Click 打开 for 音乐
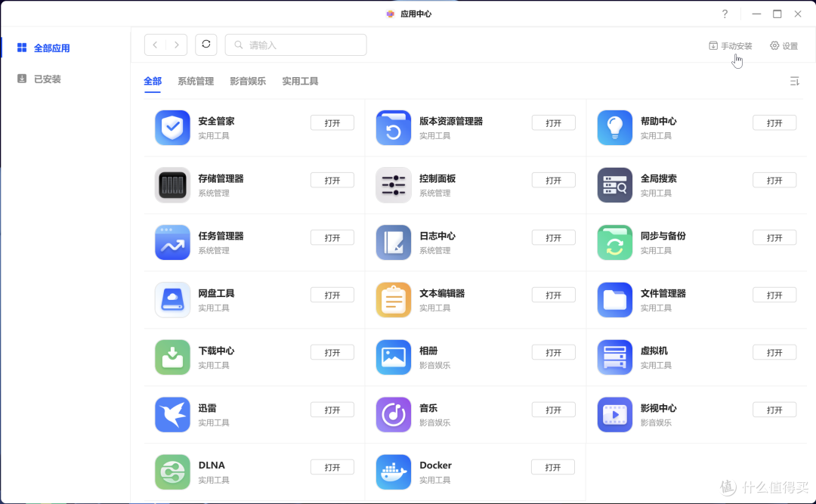 pos(553,410)
